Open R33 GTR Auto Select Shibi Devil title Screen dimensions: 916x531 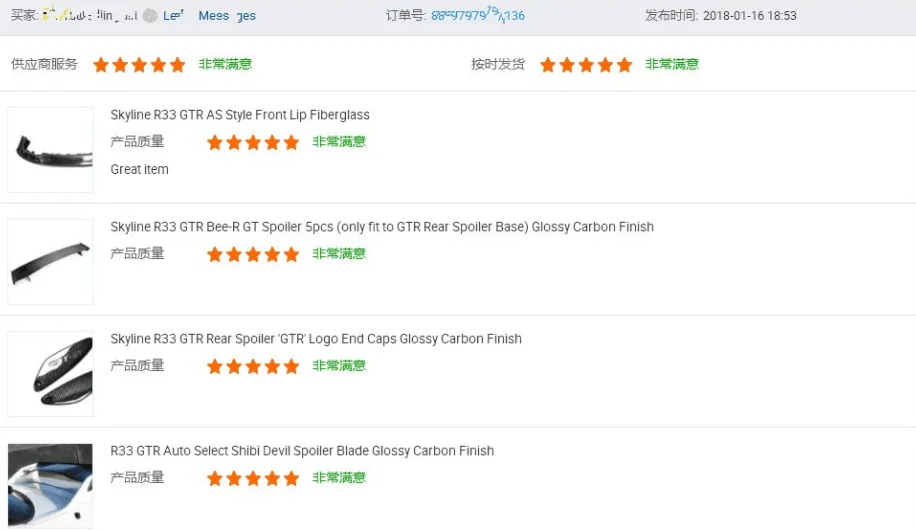pos(302,451)
